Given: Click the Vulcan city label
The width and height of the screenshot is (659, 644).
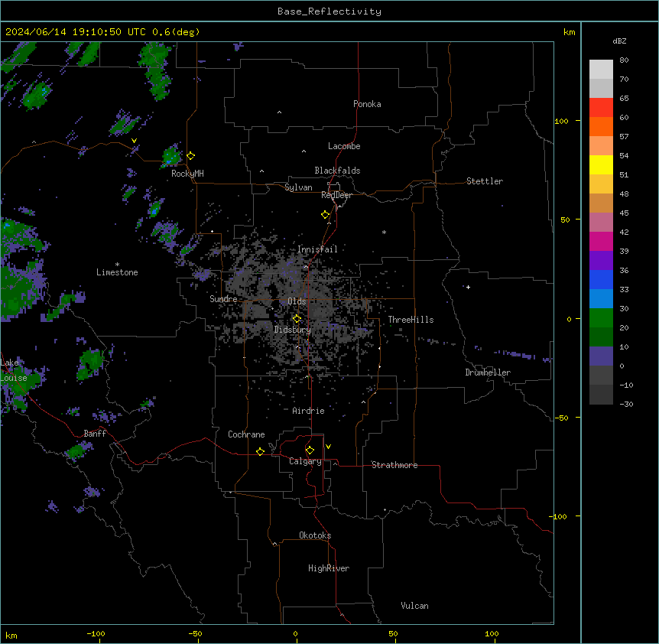Looking at the screenshot, I should (415, 606).
